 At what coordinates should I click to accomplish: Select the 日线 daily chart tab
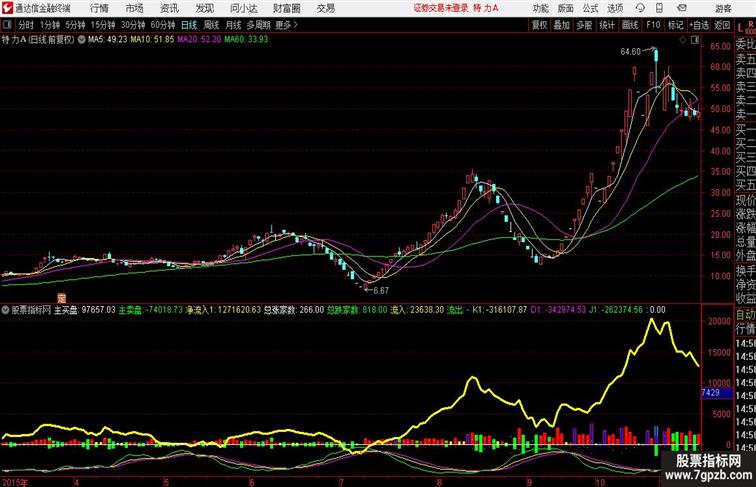[x=189, y=25]
